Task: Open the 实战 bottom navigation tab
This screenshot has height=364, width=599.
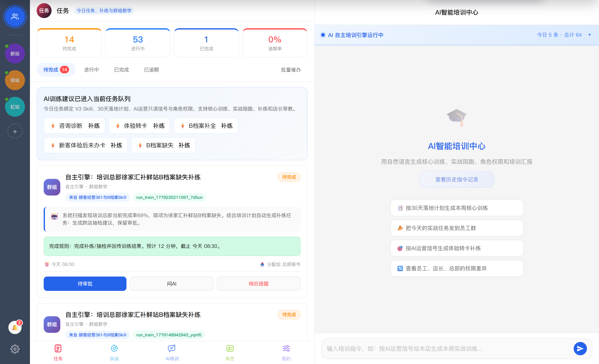Action: pyautogui.click(x=114, y=353)
